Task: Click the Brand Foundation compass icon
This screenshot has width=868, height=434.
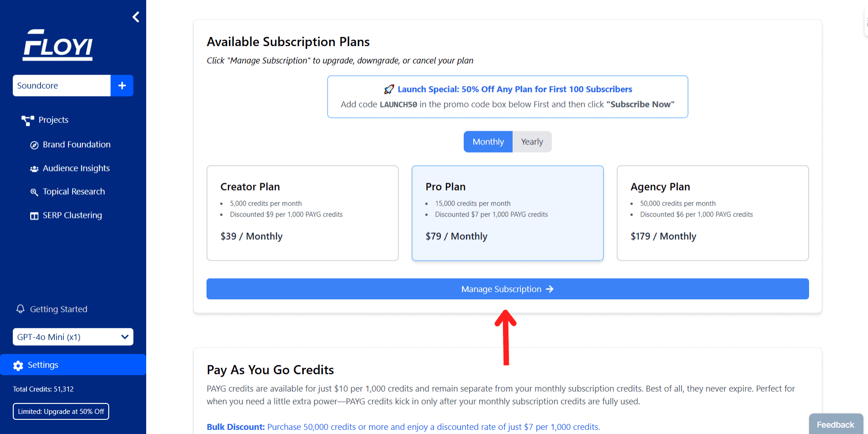Action: pyautogui.click(x=34, y=145)
